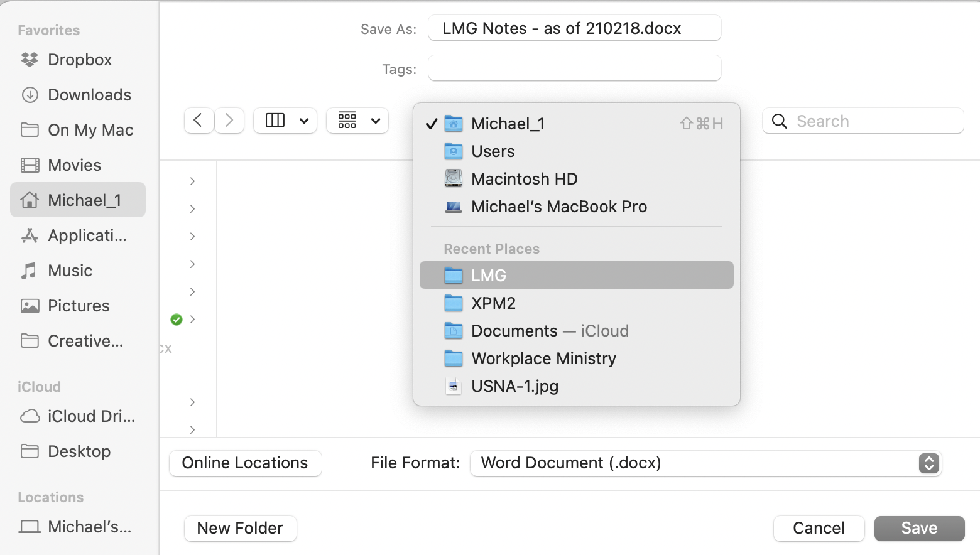Create a New Folder

click(240, 529)
